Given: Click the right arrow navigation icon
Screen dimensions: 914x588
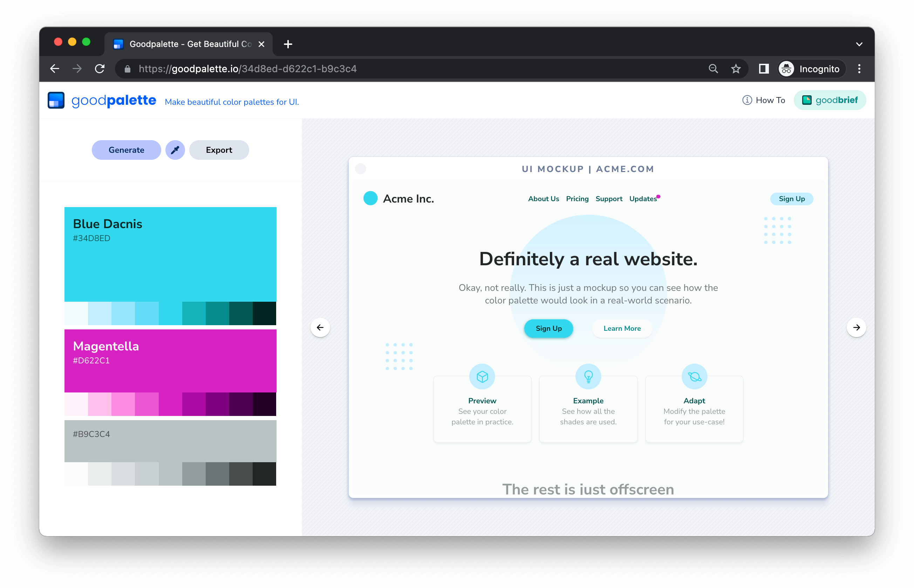Looking at the screenshot, I should coord(855,327).
